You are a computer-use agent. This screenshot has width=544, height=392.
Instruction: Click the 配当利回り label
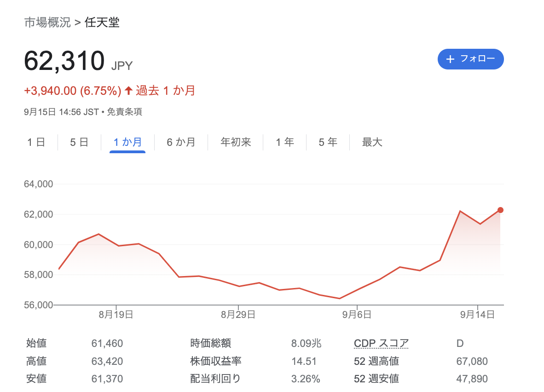coord(215,379)
